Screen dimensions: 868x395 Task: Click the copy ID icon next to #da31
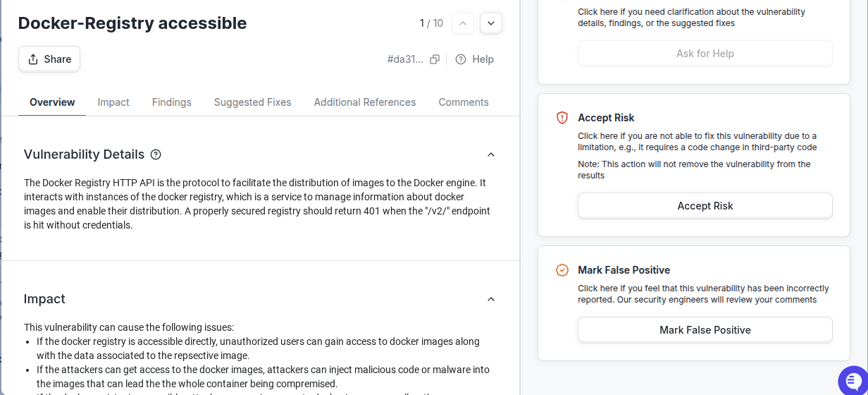tap(435, 59)
